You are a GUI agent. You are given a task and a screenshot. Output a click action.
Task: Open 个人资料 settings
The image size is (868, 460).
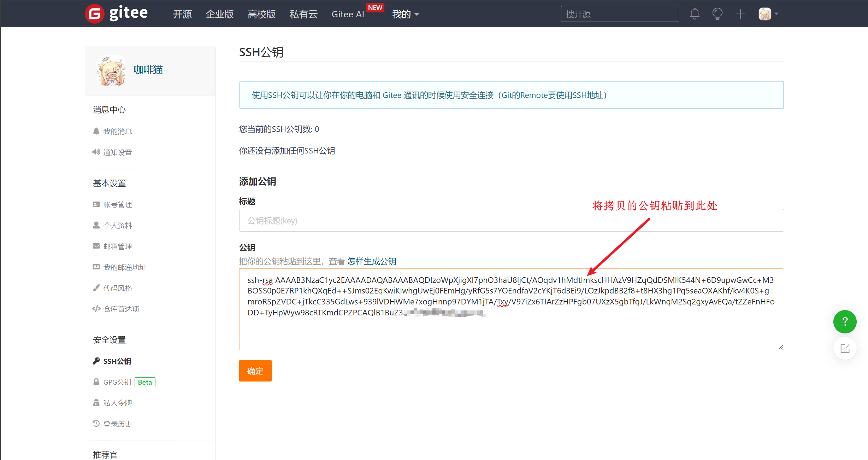[117, 226]
